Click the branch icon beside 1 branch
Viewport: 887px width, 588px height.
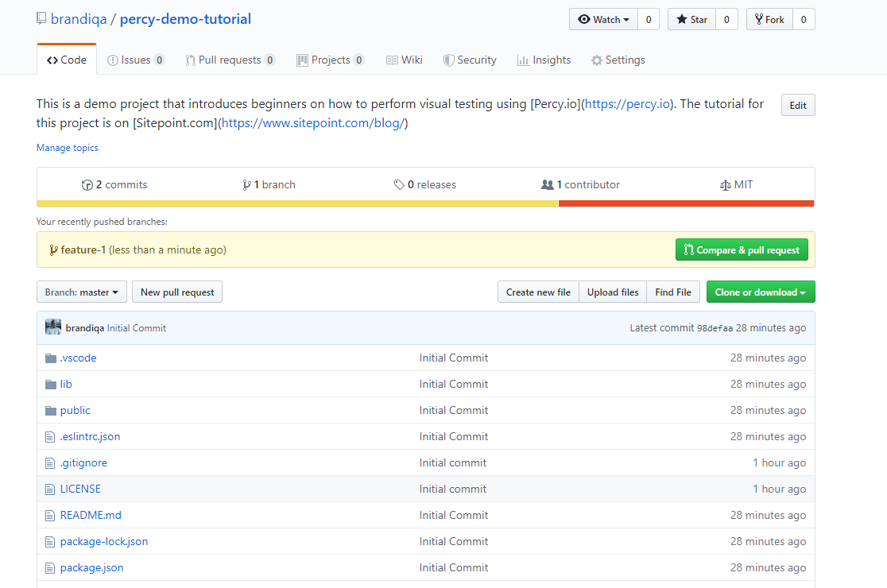pyautogui.click(x=247, y=184)
